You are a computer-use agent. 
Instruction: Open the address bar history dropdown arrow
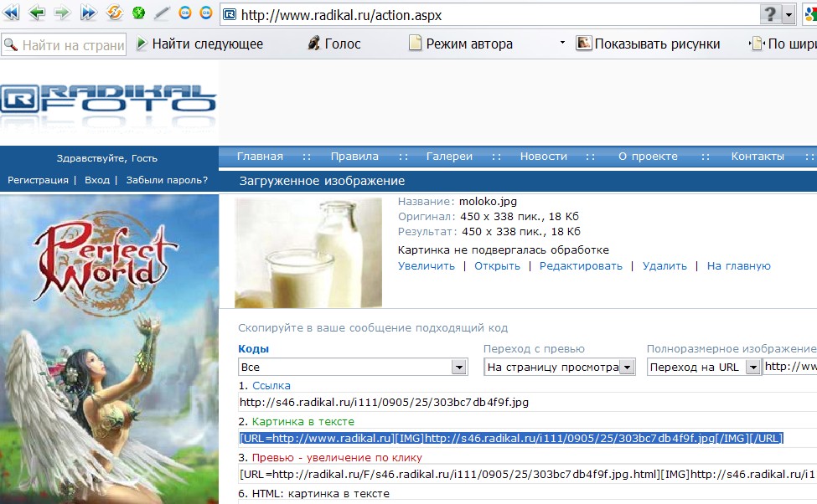coord(789,14)
